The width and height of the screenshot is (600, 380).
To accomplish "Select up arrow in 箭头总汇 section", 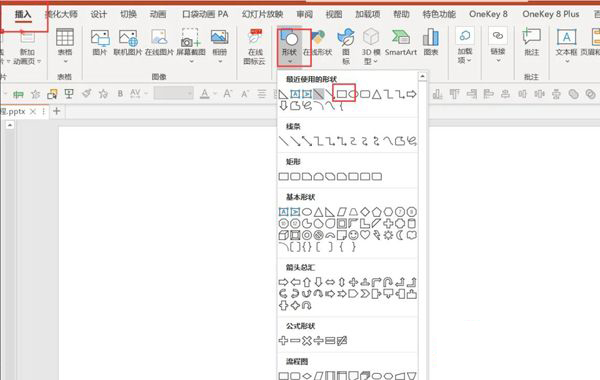I will pos(307,282).
